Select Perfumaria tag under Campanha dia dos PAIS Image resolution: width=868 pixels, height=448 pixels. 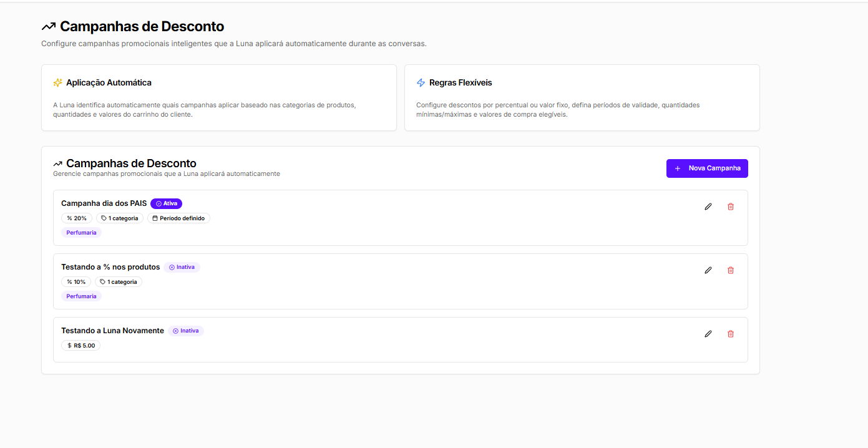click(x=81, y=233)
